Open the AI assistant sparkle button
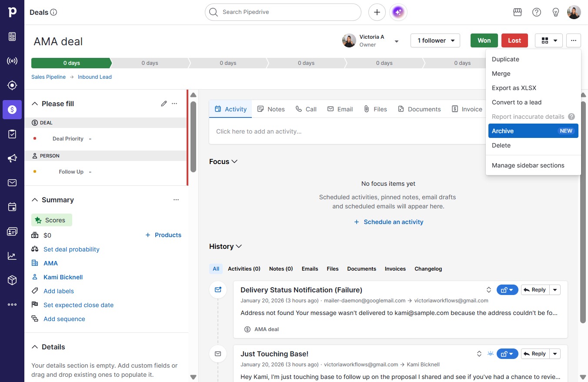Viewport: 588px width, 382px height. (x=399, y=12)
